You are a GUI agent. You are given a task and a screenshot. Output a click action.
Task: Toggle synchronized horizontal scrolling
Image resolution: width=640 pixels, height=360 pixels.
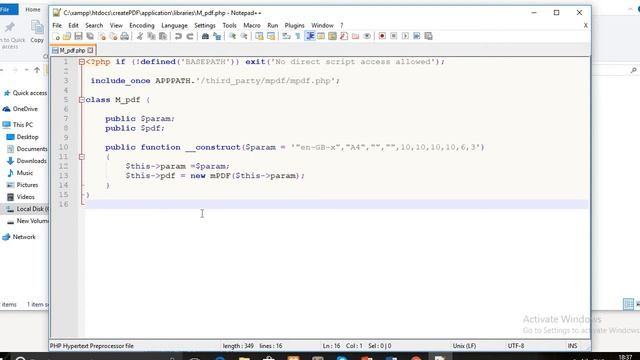click(271, 36)
